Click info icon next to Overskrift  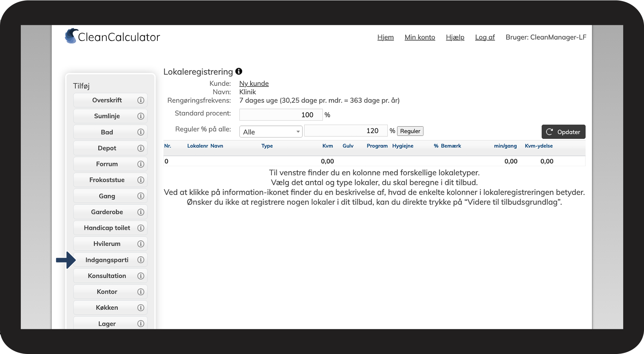(x=141, y=100)
